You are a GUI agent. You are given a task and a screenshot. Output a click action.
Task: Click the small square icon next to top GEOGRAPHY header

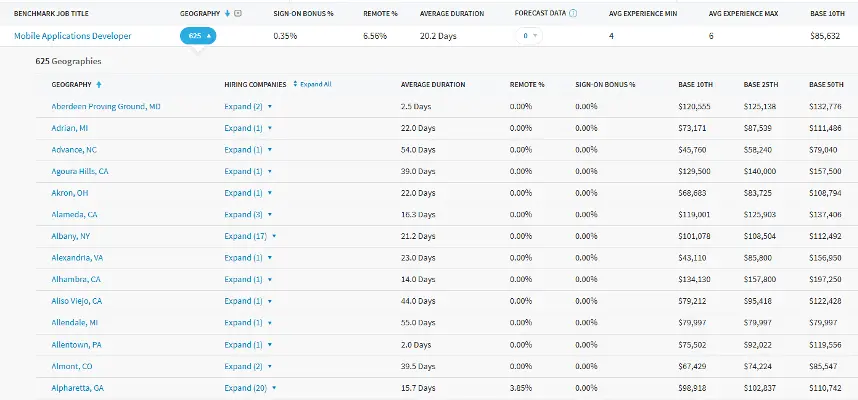point(237,14)
